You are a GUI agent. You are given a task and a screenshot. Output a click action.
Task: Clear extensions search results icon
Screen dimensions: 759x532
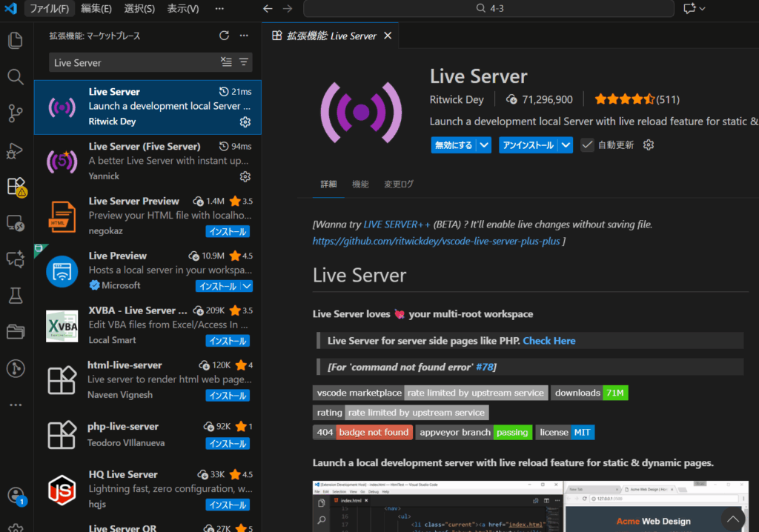pyautogui.click(x=227, y=62)
